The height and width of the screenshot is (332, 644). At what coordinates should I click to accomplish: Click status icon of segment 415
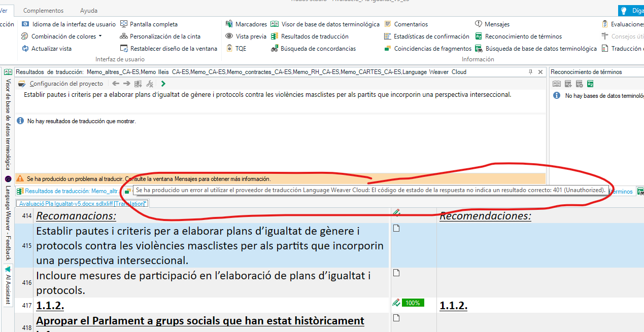tap(397, 229)
